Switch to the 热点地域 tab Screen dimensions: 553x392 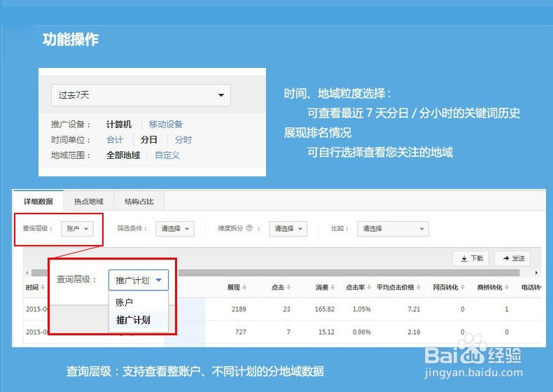(88, 201)
